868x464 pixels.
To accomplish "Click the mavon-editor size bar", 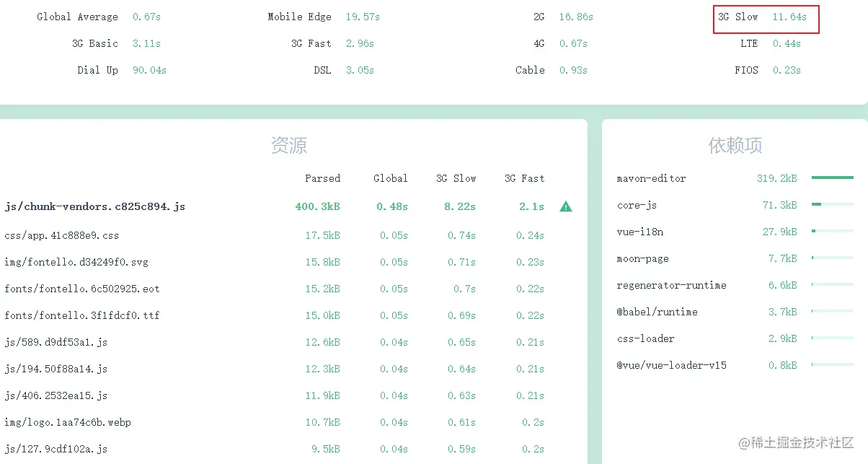I will [x=832, y=178].
